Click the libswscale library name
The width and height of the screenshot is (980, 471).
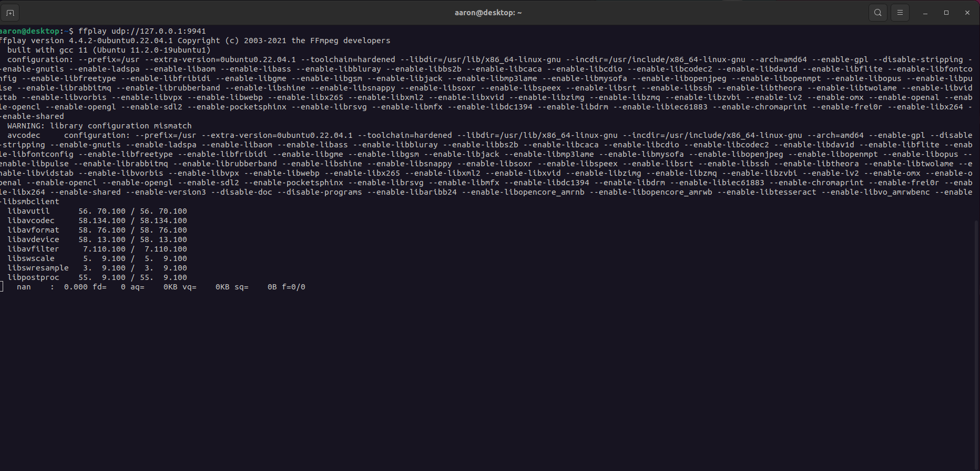30,258
